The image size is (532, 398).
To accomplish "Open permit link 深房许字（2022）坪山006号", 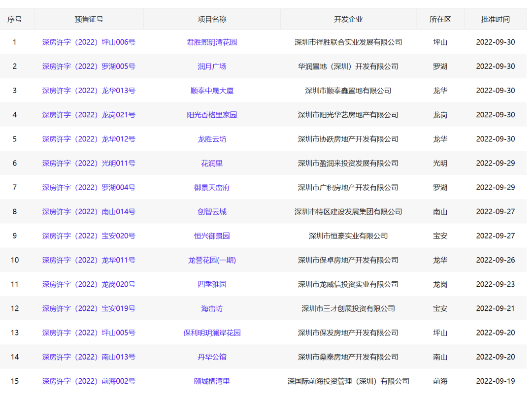I will pos(89,42).
